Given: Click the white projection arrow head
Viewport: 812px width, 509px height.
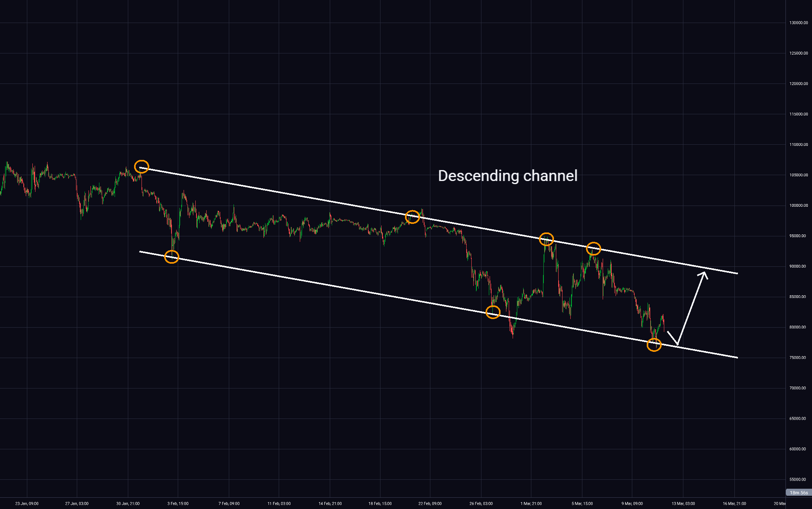Looking at the screenshot, I should pos(704,273).
